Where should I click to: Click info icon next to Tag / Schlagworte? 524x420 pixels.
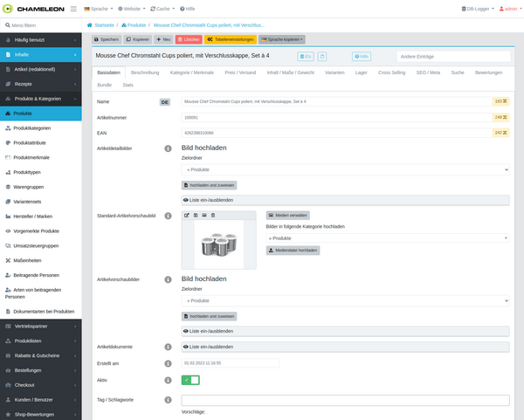(x=167, y=398)
